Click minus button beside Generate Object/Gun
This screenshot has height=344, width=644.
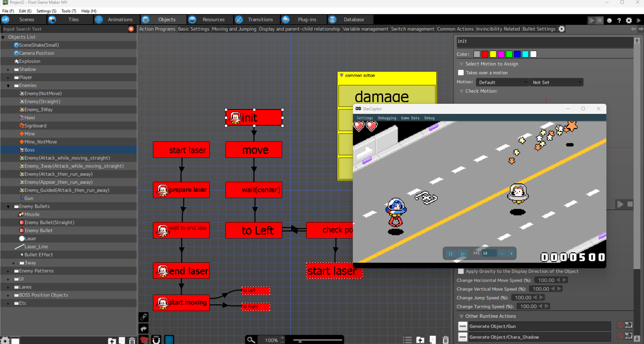click(463, 326)
